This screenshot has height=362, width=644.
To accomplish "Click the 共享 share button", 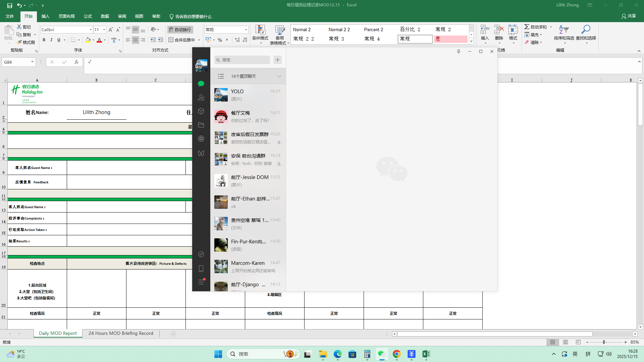I will [629, 16].
